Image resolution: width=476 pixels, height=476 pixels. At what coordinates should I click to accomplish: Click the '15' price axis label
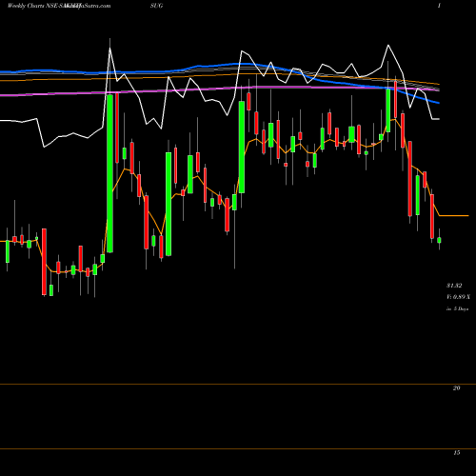point(457,453)
